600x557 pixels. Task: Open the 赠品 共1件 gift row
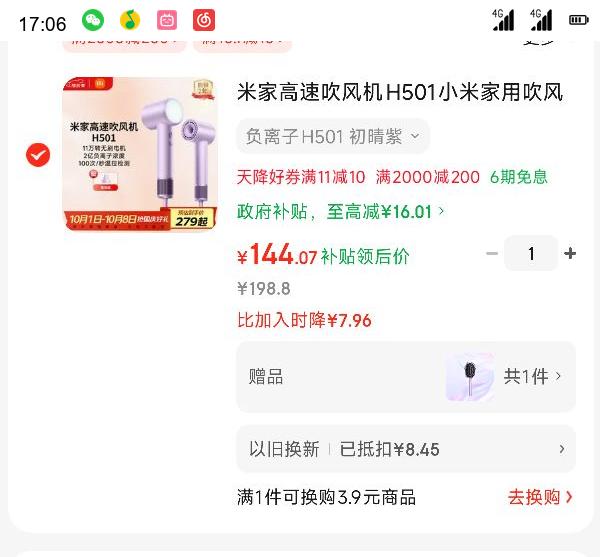pos(406,377)
